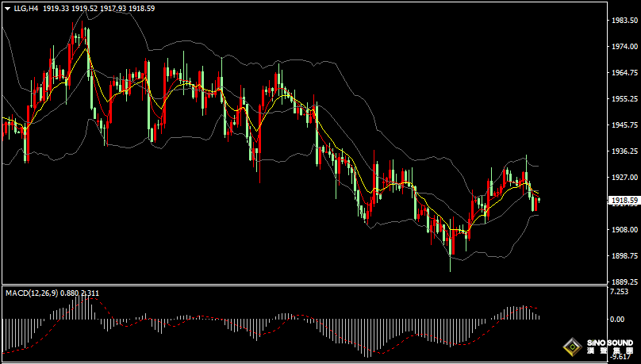Viewport: 641px width, 364px height.
Task: Click the 1889.25 label on price axis
Action: (x=625, y=282)
